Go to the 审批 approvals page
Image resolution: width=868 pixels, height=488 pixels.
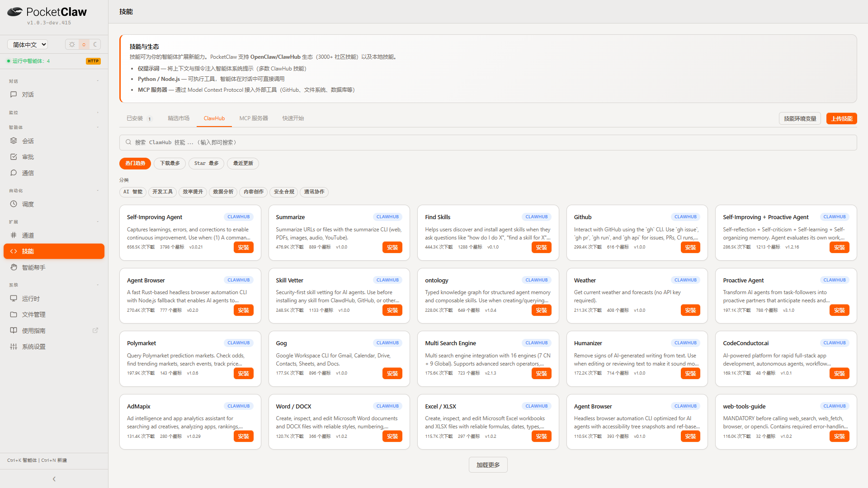click(54, 157)
